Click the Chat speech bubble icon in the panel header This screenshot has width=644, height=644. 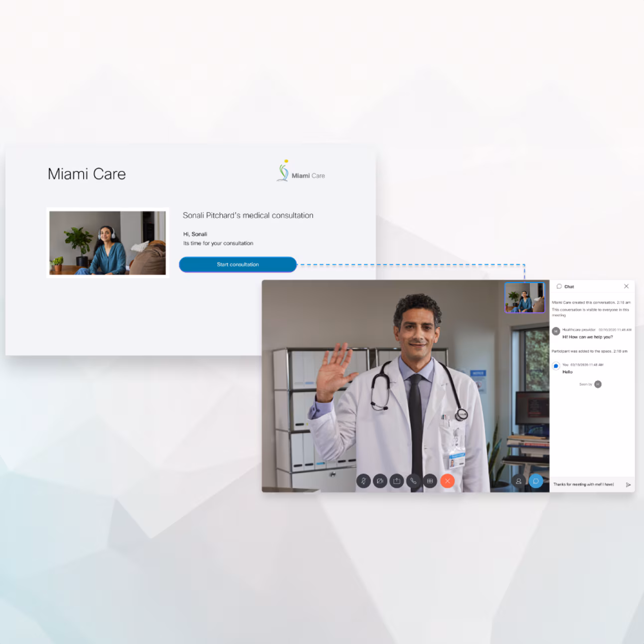[559, 286]
